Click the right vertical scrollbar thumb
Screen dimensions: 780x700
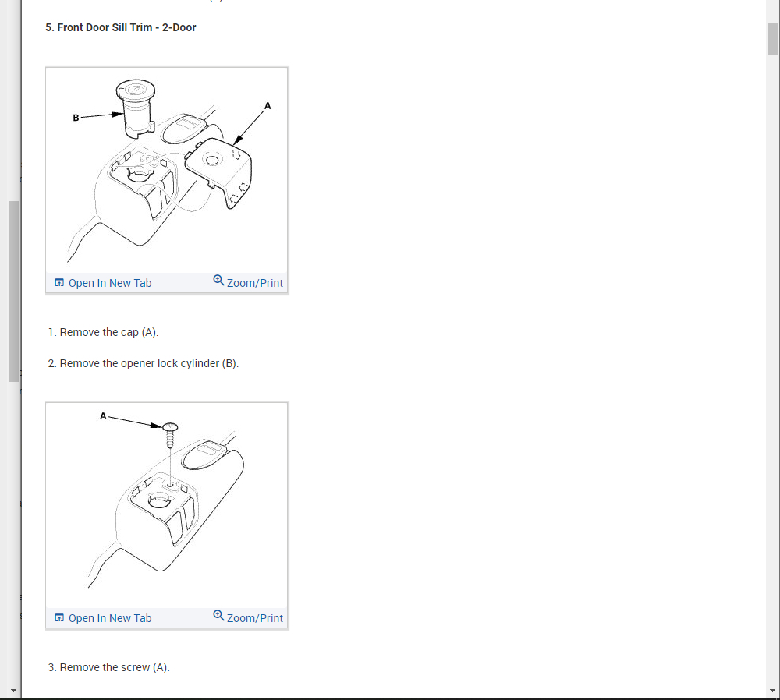[772, 39]
